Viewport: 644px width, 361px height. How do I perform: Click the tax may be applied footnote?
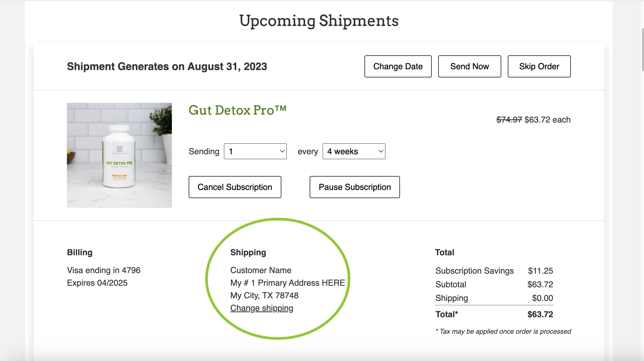503,331
